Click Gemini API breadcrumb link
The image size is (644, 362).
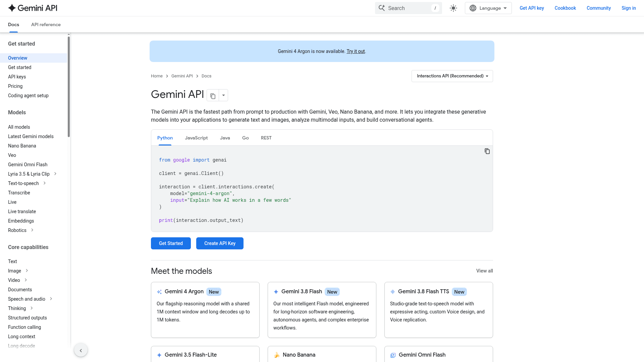click(182, 76)
